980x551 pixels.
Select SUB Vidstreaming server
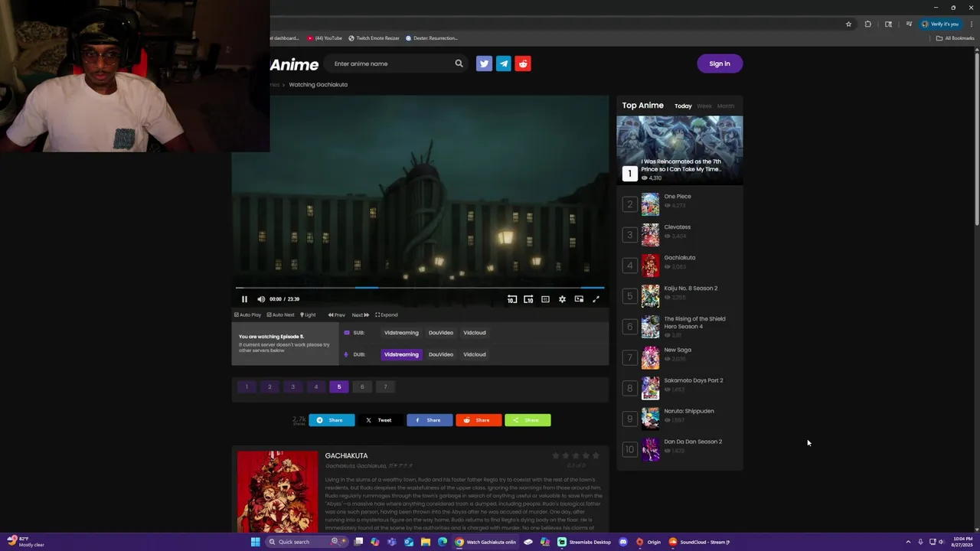pyautogui.click(x=401, y=333)
